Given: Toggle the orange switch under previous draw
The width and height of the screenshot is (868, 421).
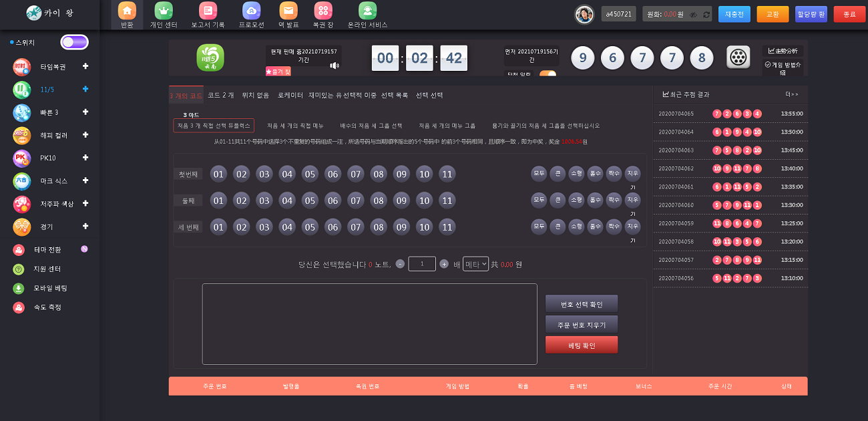Looking at the screenshot, I should coord(548,74).
